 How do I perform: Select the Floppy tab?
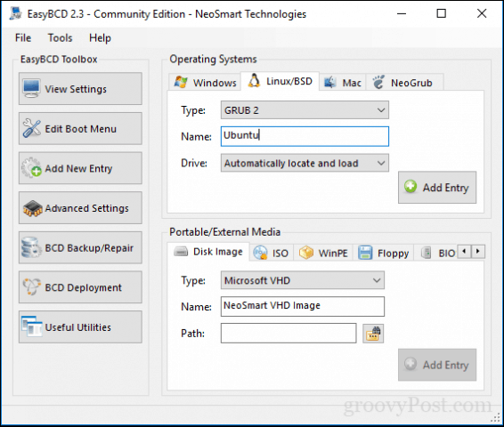[x=383, y=253]
